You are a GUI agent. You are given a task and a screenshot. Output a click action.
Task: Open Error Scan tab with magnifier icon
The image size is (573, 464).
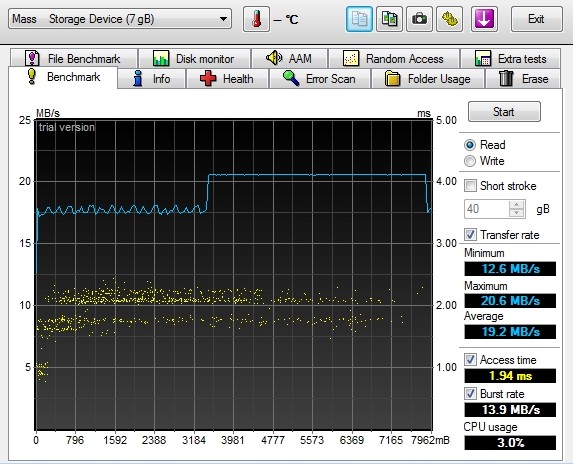tap(320, 79)
